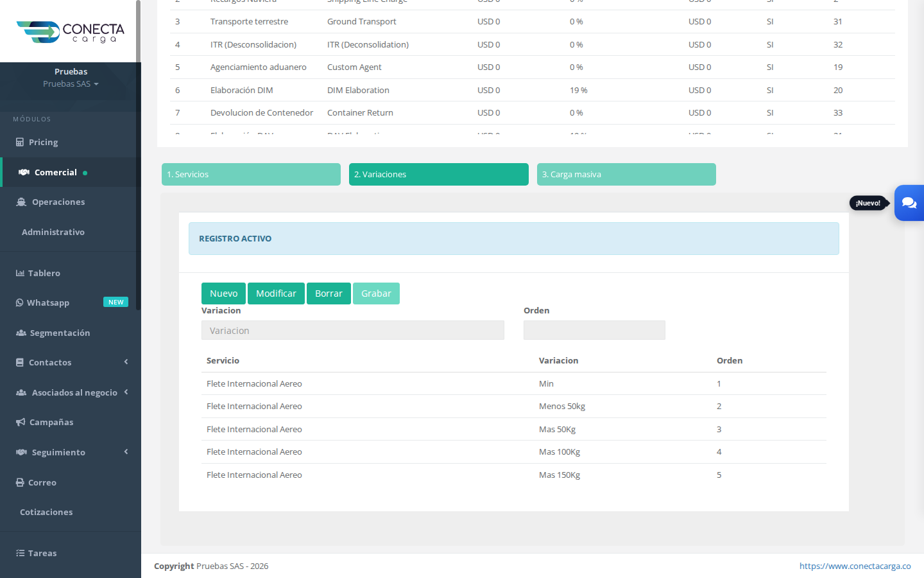Open the conectacarga.co footer link
Viewport: 924px width, 578px height.
click(x=855, y=566)
